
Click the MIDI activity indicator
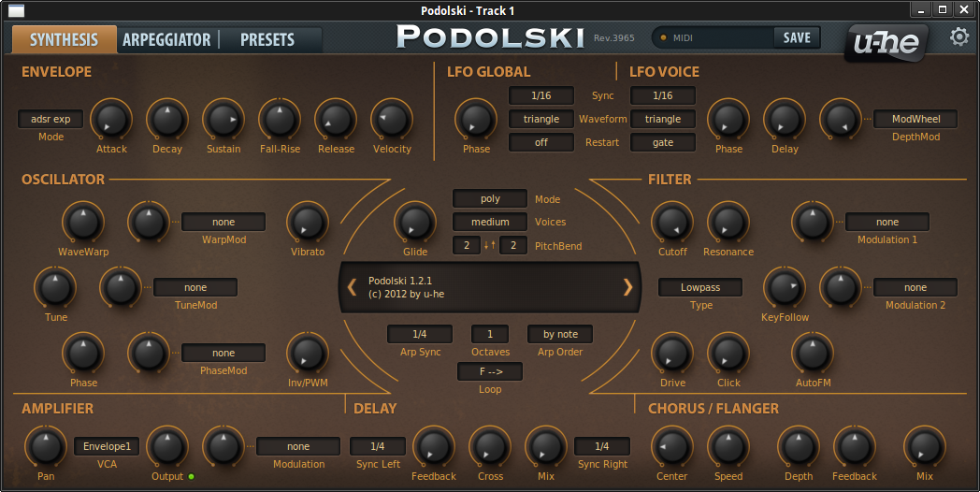[664, 37]
